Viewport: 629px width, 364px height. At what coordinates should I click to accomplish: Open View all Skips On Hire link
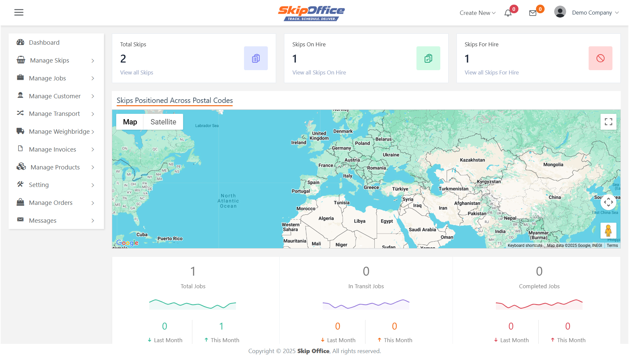pyautogui.click(x=319, y=72)
